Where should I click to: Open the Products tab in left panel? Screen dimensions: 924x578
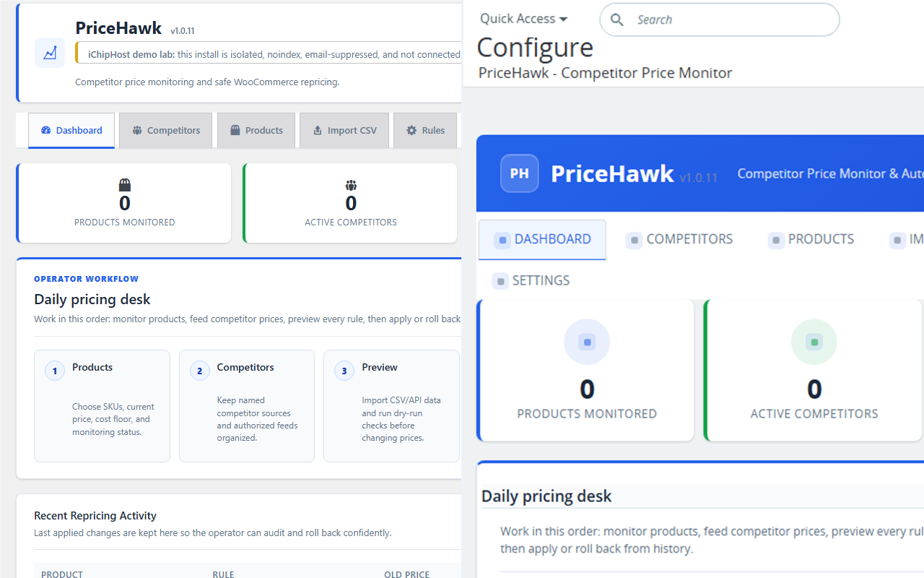point(256,130)
